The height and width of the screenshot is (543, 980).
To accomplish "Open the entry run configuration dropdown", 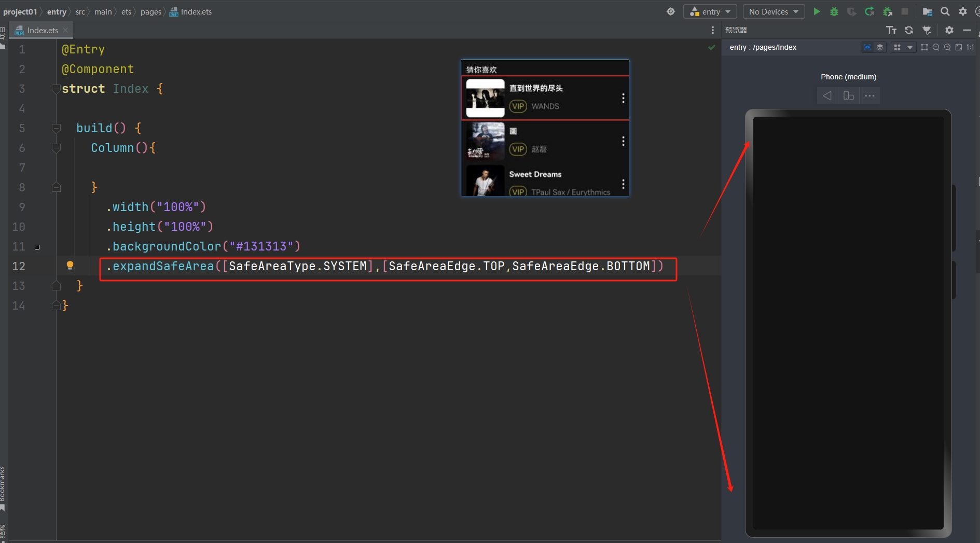I will pyautogui.click(x=710, y=11).
